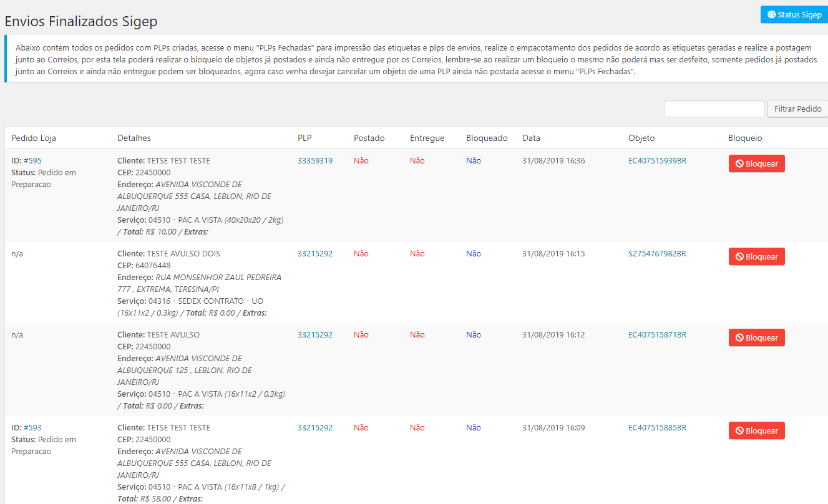Focus the order filter text field
This screenshot has width=828, height=504.
click(714, 109)
